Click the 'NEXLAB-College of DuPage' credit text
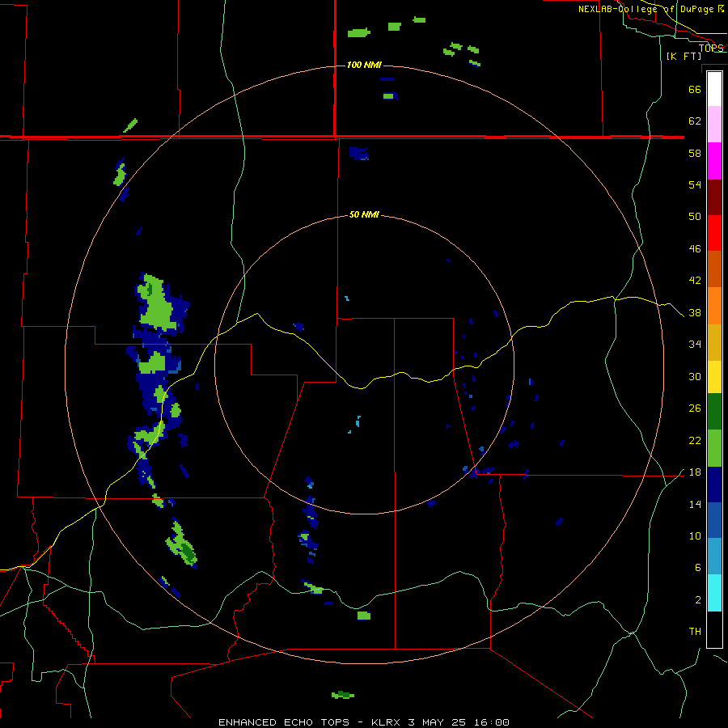The image size is (728, 728). 648,9
